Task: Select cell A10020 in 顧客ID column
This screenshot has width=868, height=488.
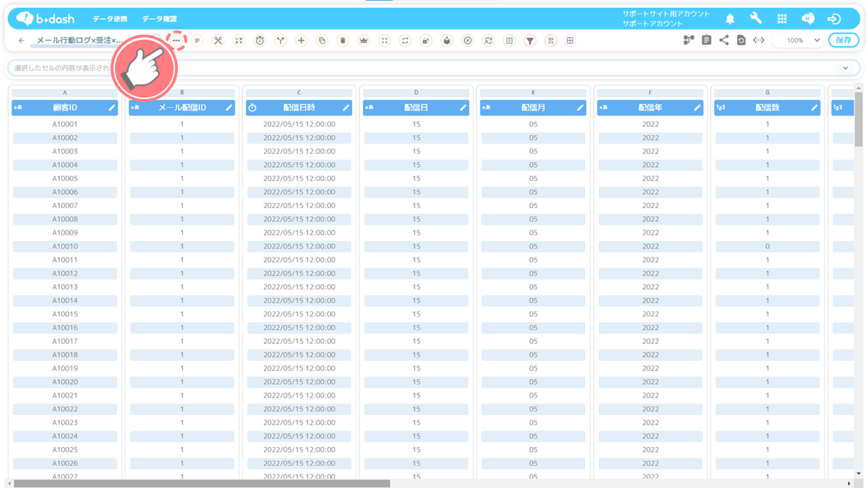Action: click(65, 382)
